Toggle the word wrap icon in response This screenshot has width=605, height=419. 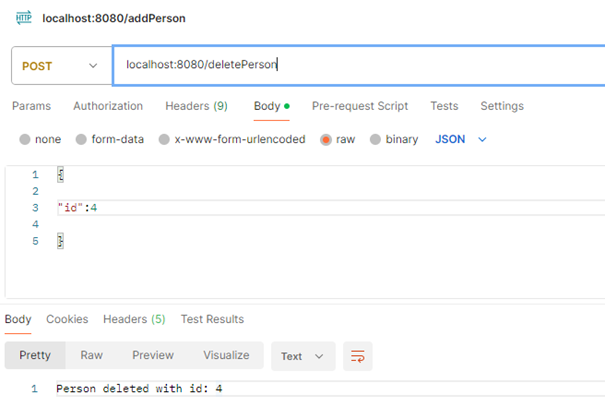coord(357,356)
